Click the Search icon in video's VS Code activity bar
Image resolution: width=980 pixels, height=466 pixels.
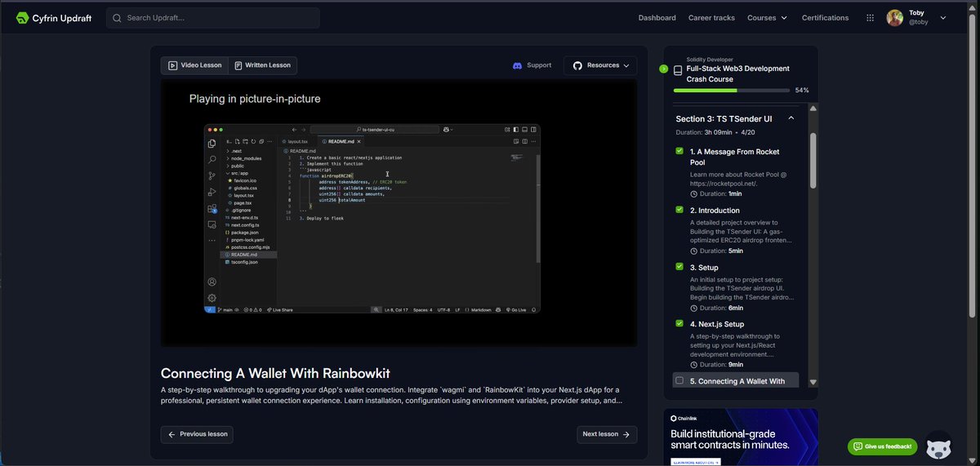click(212, 159)
